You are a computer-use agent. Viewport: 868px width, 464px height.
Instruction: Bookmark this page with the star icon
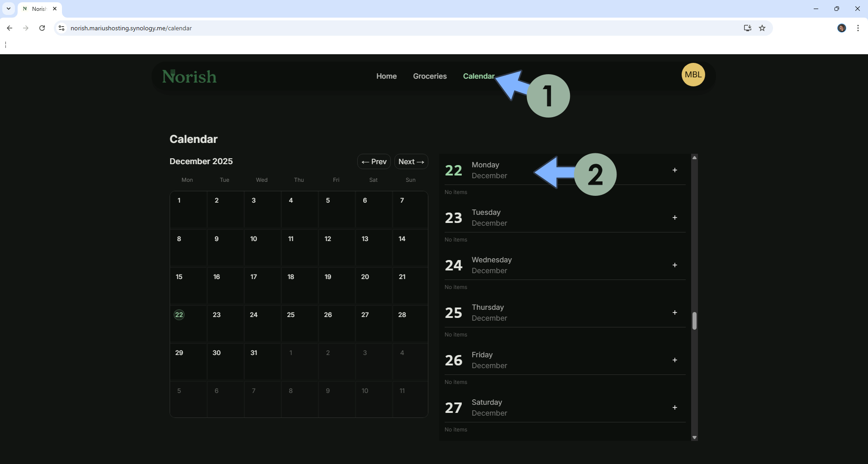(762, 28)
